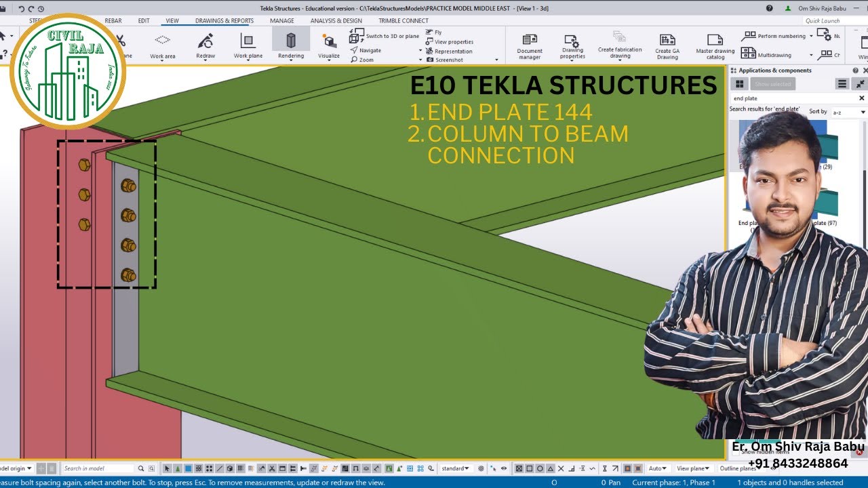Open the REBAR ribbon tab
This screenshot has width=868, height=488.
pos(113,21)
